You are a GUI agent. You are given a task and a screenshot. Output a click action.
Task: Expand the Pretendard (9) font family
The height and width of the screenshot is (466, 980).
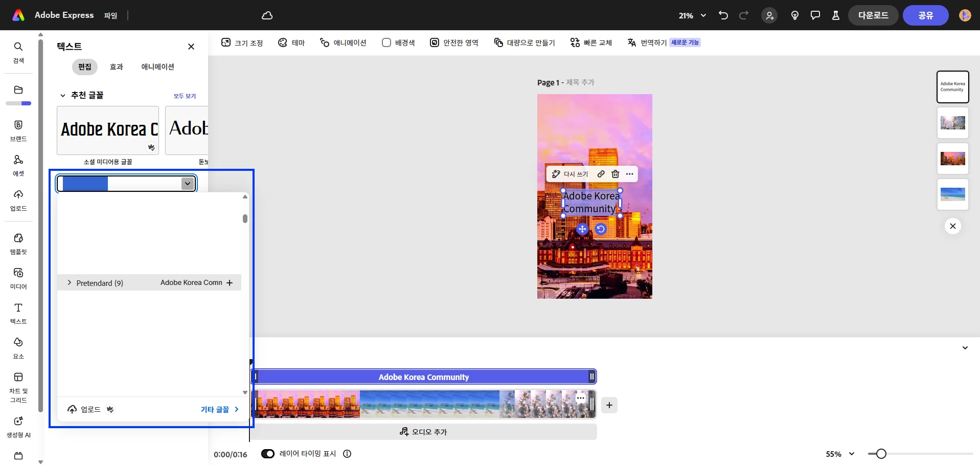pos(70,282)
